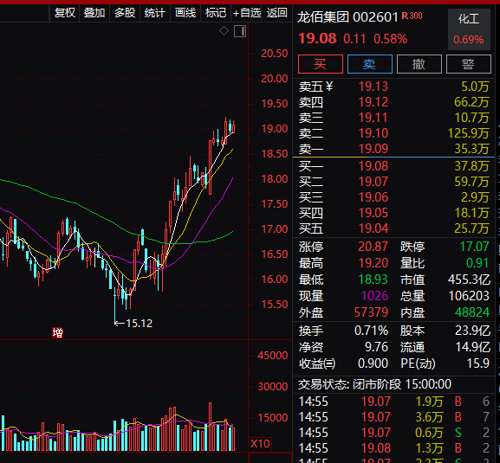The height and width of the screenshot is (463, 500).
Task: Click the 量比 value 0.91
Action: (x=477, y=263)
